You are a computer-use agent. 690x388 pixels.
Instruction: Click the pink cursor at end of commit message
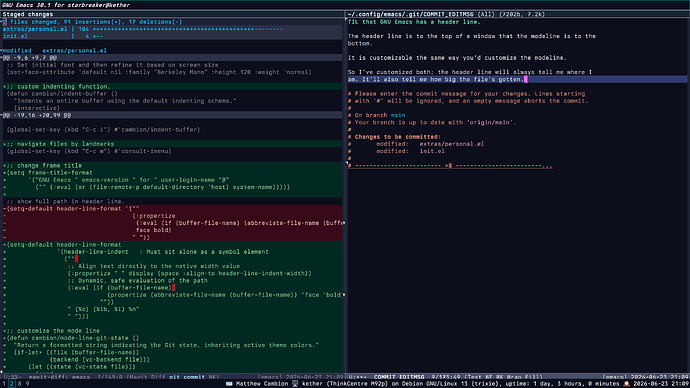[x=525, y=79]
